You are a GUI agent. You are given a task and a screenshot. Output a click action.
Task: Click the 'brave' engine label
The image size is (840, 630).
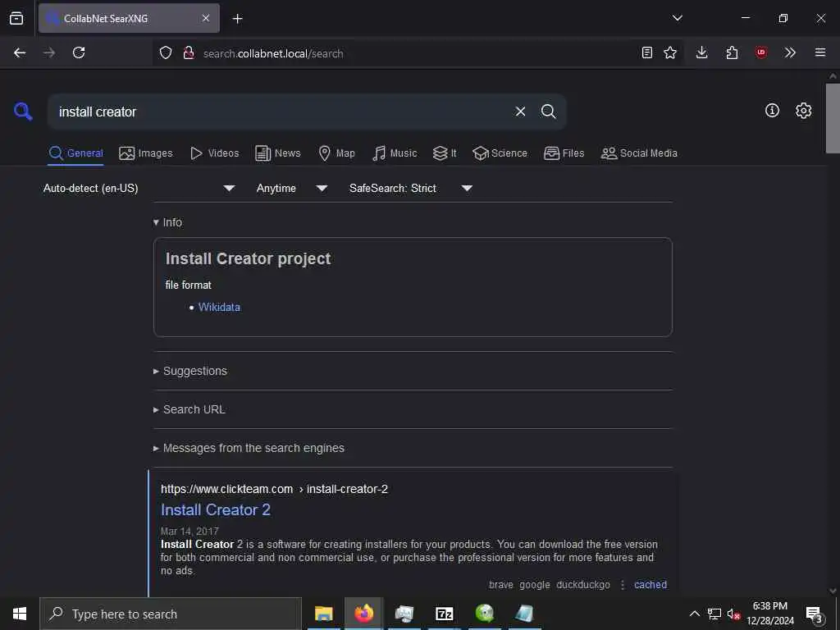pyautogui.click(x=501, y=584)
